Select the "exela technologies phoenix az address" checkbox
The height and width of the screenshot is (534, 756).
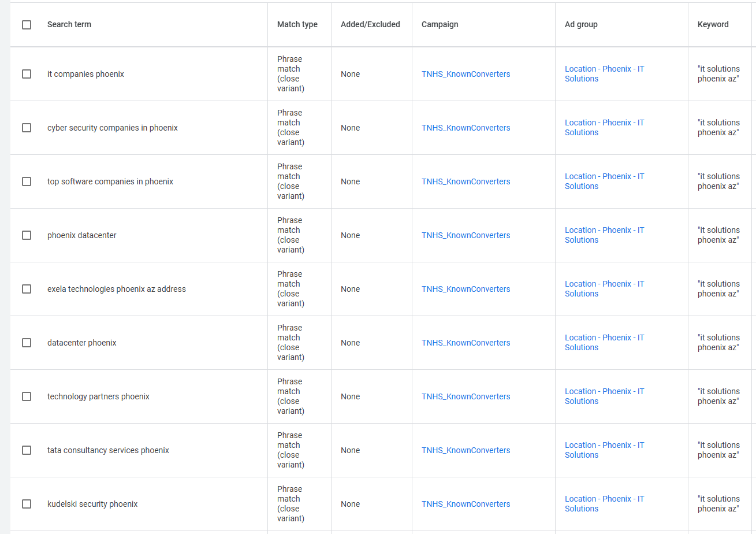[27, 289]
